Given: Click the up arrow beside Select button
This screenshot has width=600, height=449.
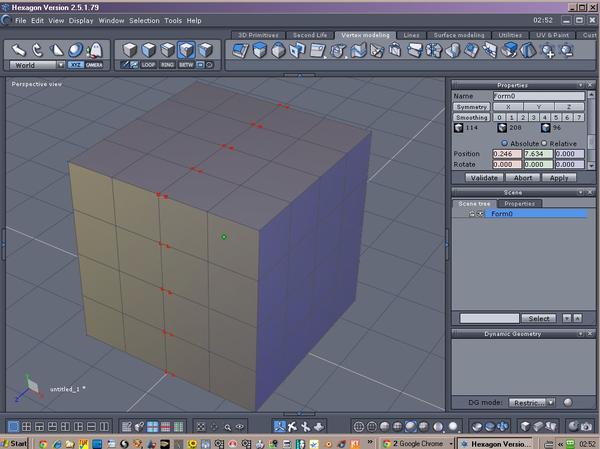Looking at the screenshot, I should point(577,318).
